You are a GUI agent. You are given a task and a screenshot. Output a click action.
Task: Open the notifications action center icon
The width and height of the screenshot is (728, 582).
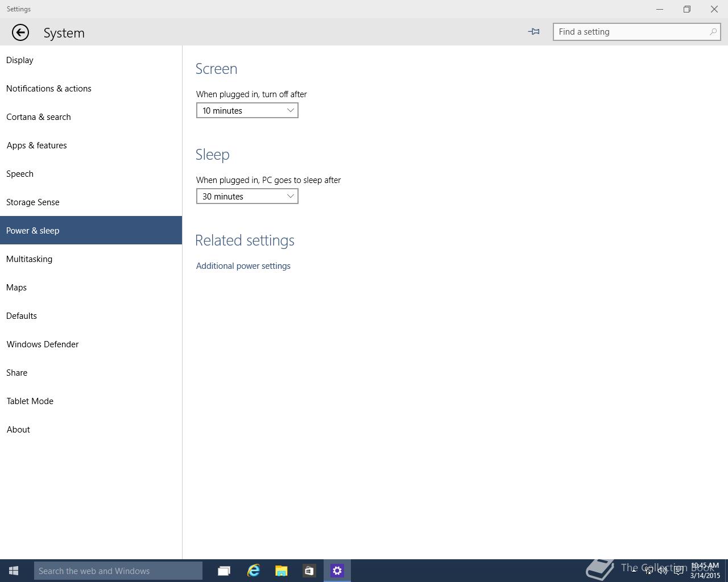coord(679,571)
